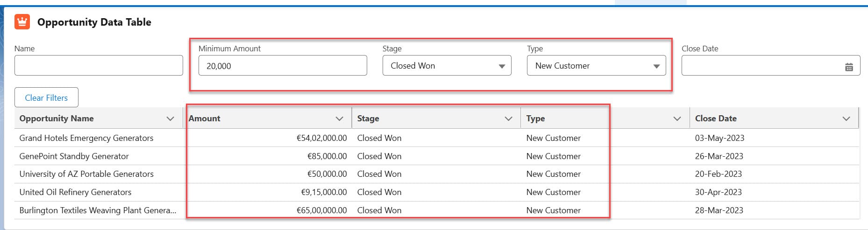Sort by the Amount column header
This screenshot has width=868, height=230.
coord(205,118)
